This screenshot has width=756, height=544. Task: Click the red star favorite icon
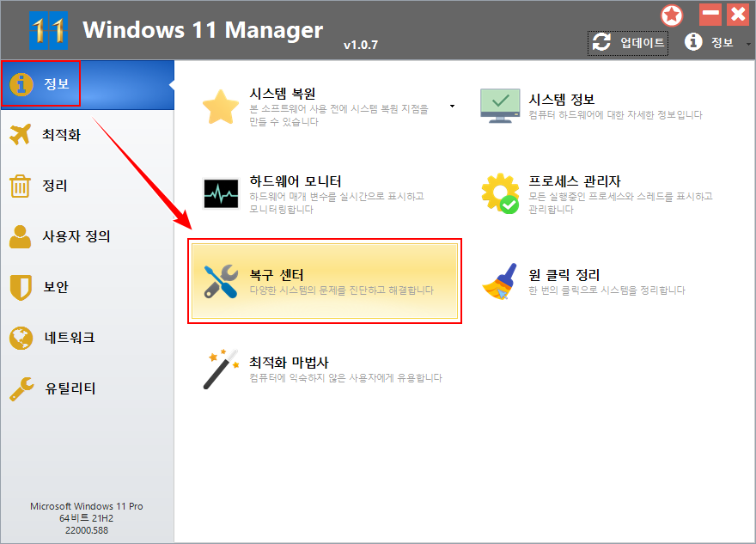(672, 15)
